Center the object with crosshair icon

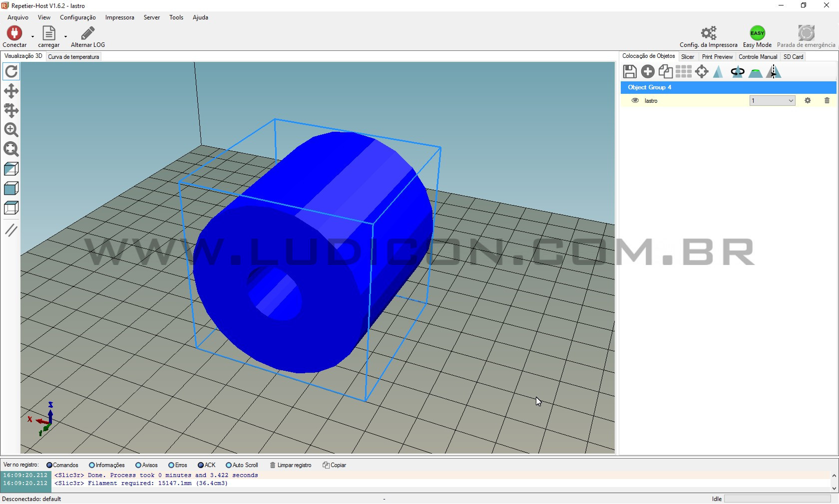pos(702,72)
